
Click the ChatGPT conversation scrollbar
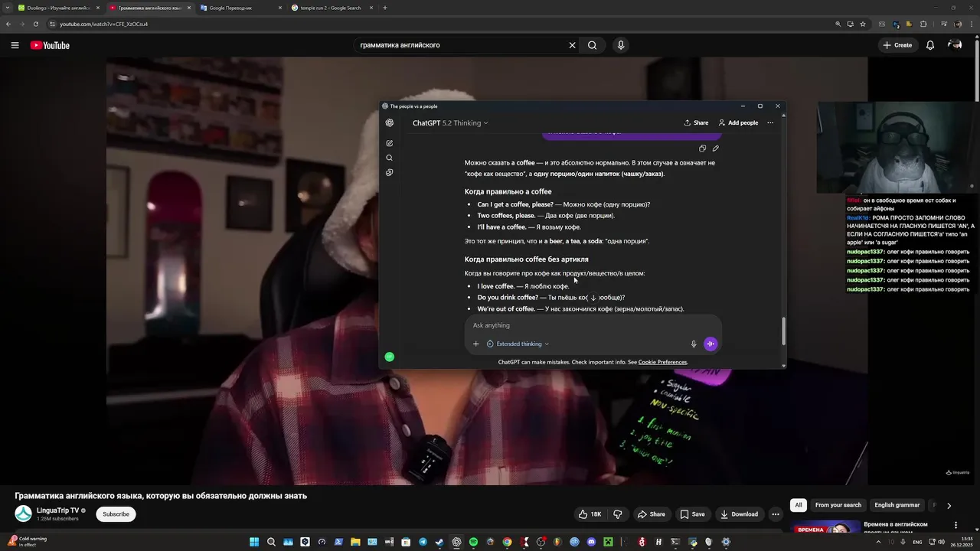(x=783, y=331)
